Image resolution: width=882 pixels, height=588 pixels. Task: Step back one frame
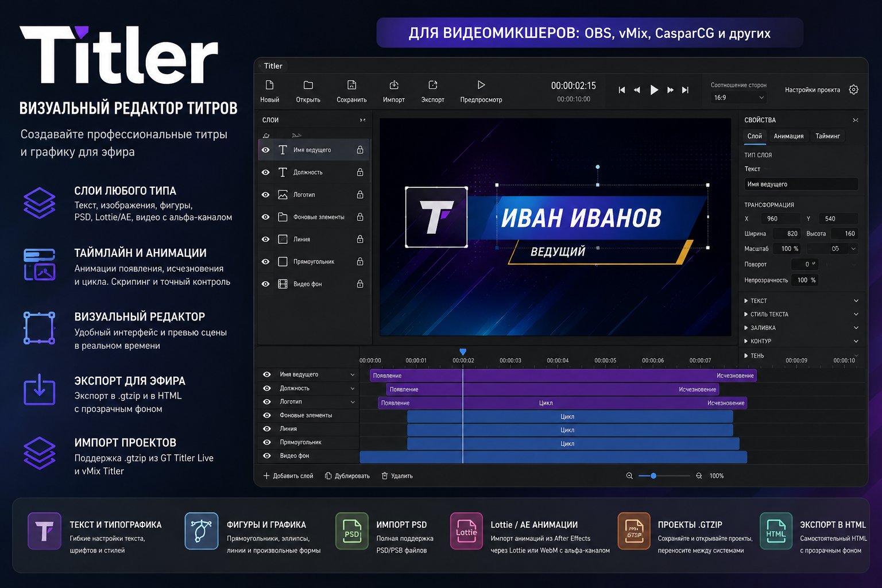tap(637, 90)
